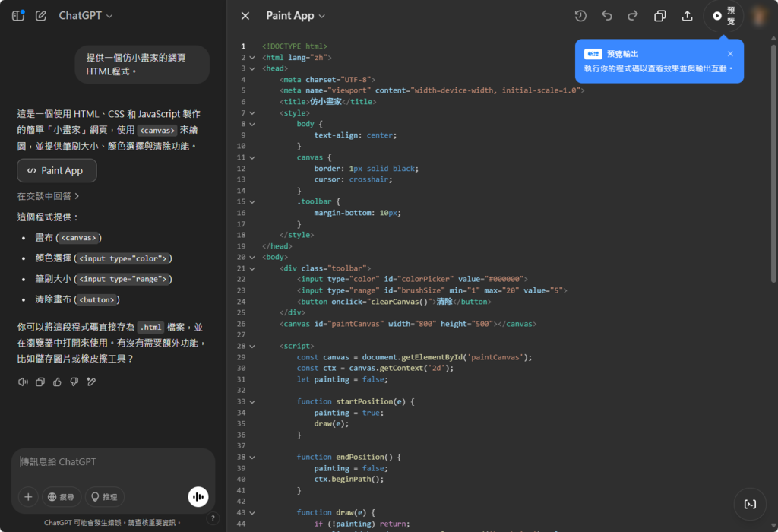The width and height of the screenshot is (778, 532).
Task: Open the code tools floating button
Action: point(750,504)
